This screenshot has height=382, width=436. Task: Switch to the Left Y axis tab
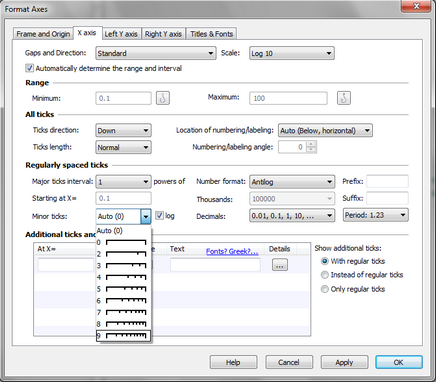click(121, 34)
